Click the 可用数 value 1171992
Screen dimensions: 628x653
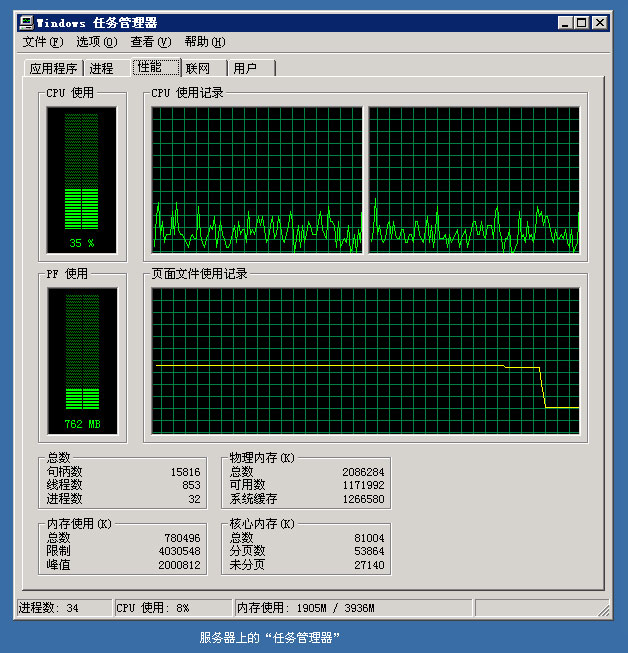coord(363,485)
